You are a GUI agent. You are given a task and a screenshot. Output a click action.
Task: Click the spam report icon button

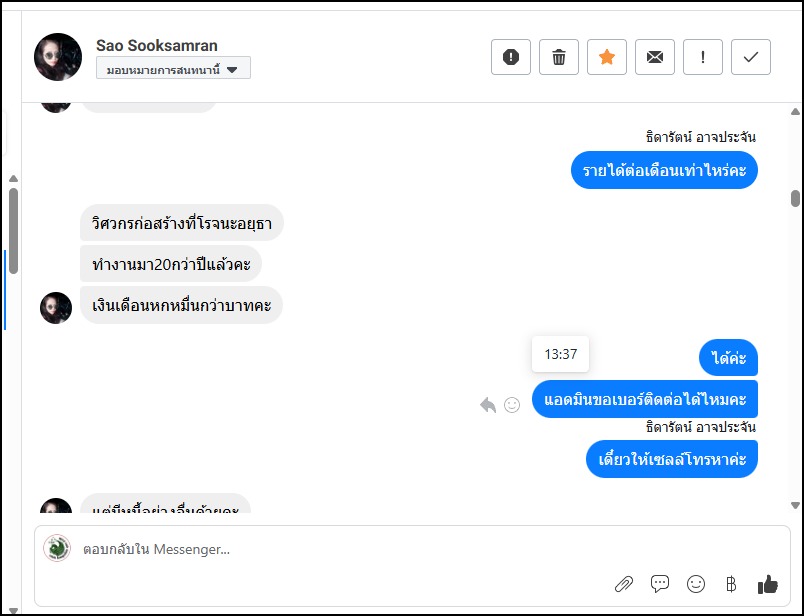click(511, 57)
